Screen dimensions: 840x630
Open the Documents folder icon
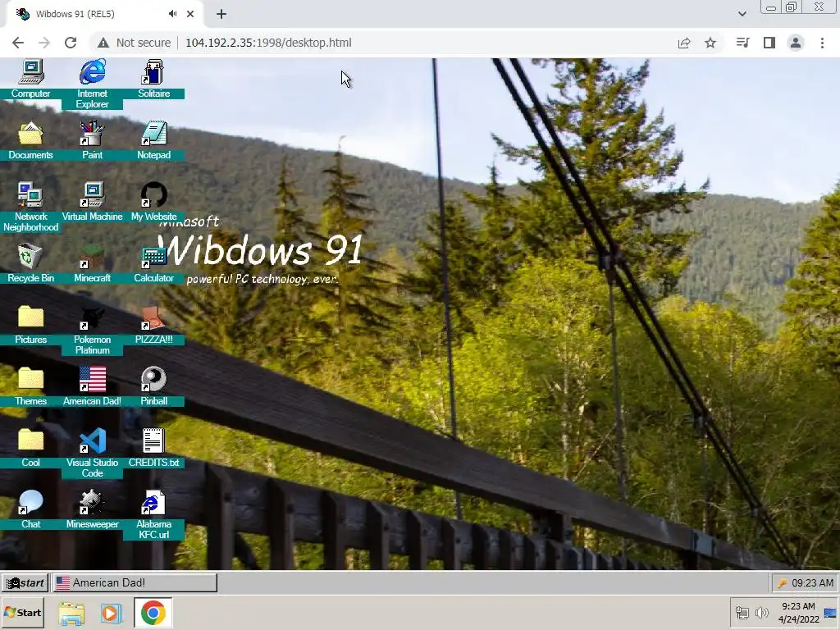point(30,140)
